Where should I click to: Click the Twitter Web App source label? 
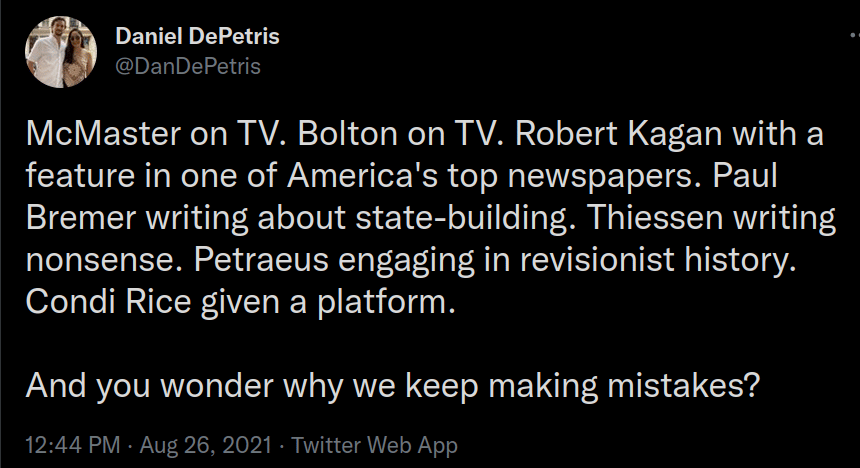pos(376,444)
